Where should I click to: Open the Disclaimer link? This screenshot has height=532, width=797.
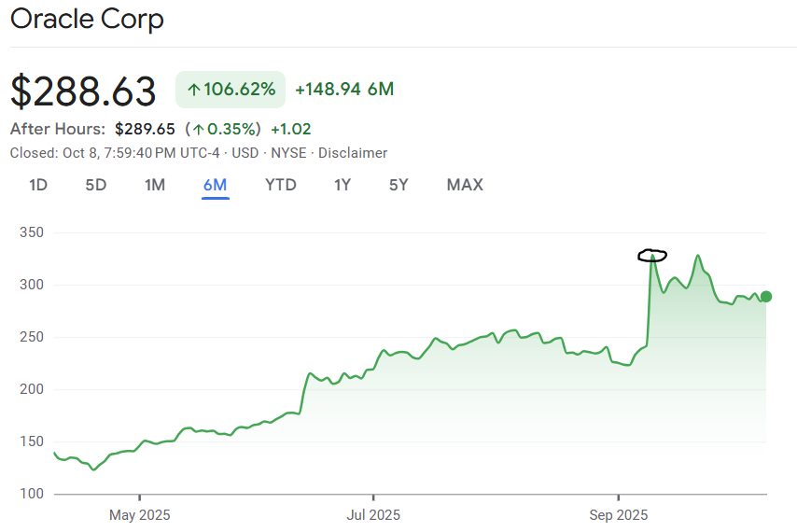[353, 153]
